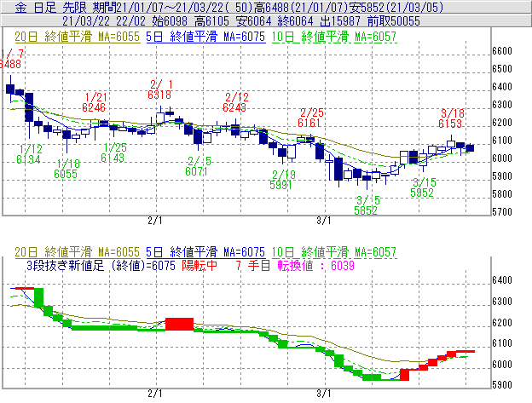The width and height of the screenshot is (532, 403).
Task: Select the 1/21 6246 high label
Action: pos(94,102)
